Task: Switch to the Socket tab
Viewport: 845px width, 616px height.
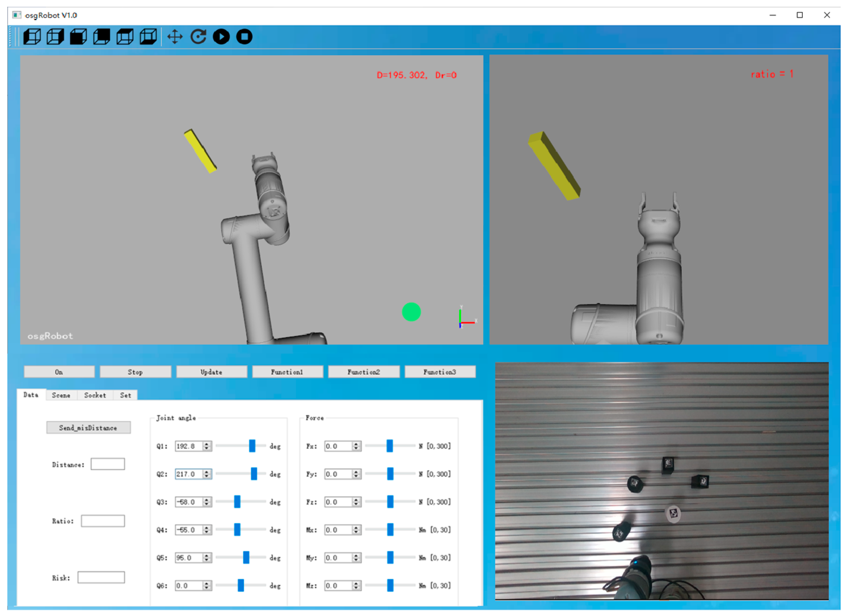Action: 95,395
